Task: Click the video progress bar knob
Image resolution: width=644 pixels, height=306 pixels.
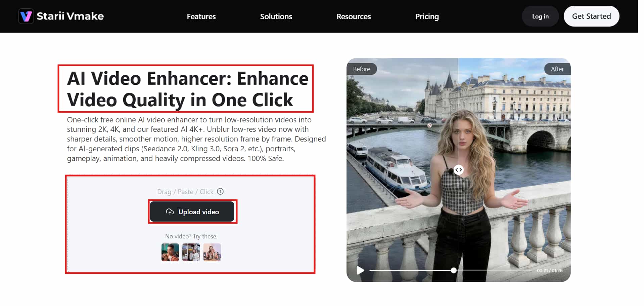Action: click(x=454, y=270)
